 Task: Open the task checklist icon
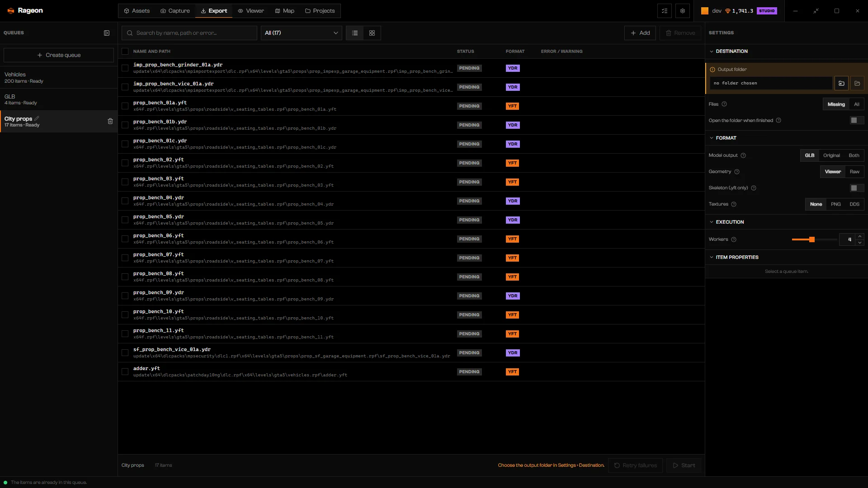pos(665,11)
